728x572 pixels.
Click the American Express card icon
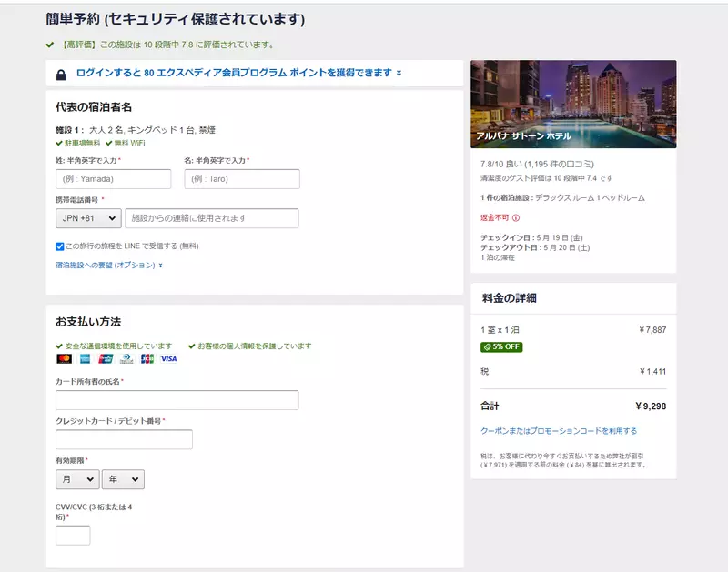coord(85,358)
